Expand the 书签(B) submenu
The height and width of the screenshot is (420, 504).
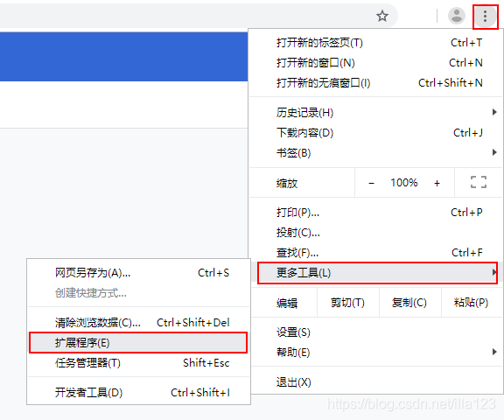(376, 153)
